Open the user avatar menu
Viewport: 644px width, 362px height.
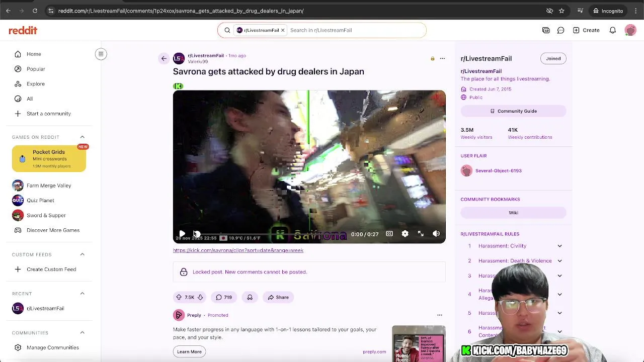point(630,30)
